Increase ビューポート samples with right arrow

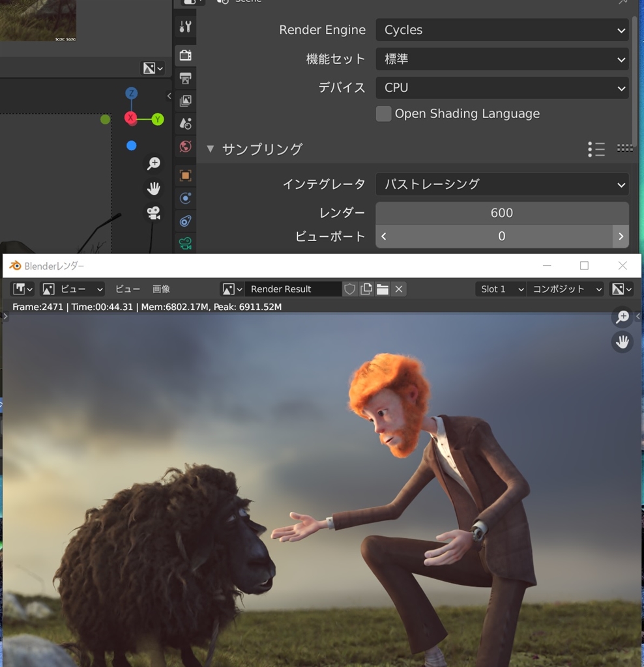point(621,236)
